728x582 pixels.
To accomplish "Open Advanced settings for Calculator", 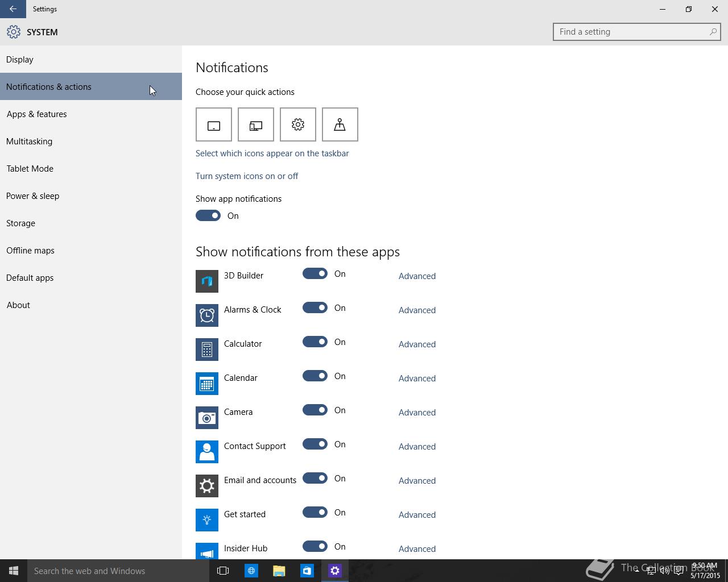I will 417,344.
